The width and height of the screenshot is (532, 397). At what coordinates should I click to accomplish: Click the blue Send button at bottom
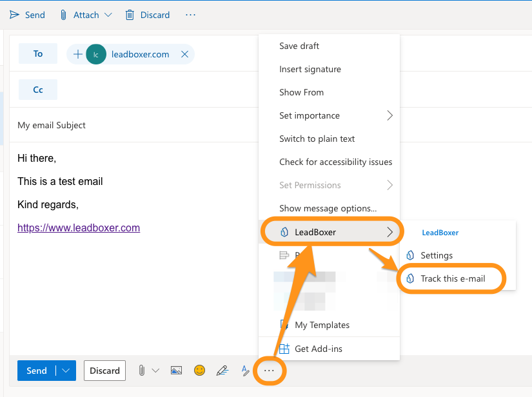coord(37,371)
